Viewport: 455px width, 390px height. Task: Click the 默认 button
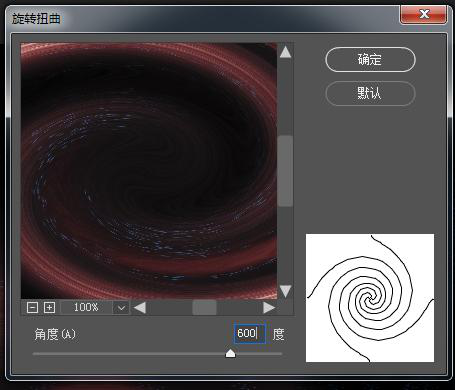click(370, 93)
